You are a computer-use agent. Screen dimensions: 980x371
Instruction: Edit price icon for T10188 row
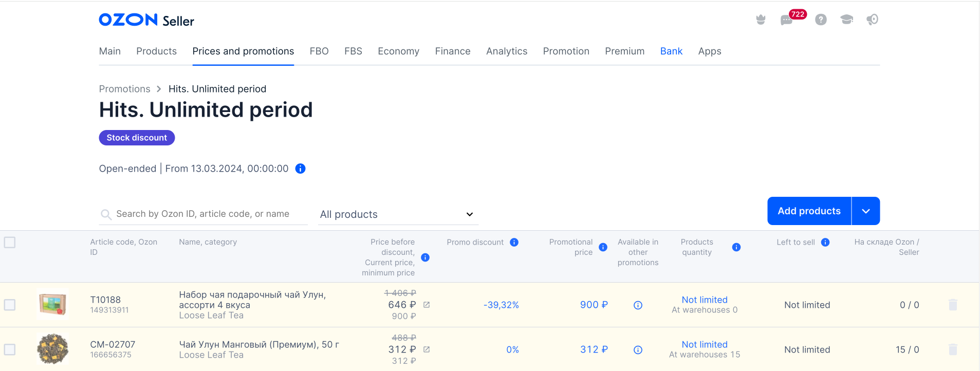[x=427, y=305]
